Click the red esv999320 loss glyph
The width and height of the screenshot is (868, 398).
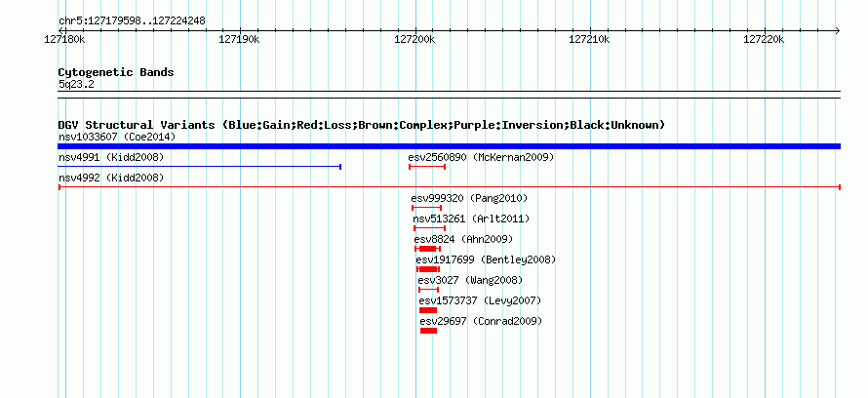point(427,208)
